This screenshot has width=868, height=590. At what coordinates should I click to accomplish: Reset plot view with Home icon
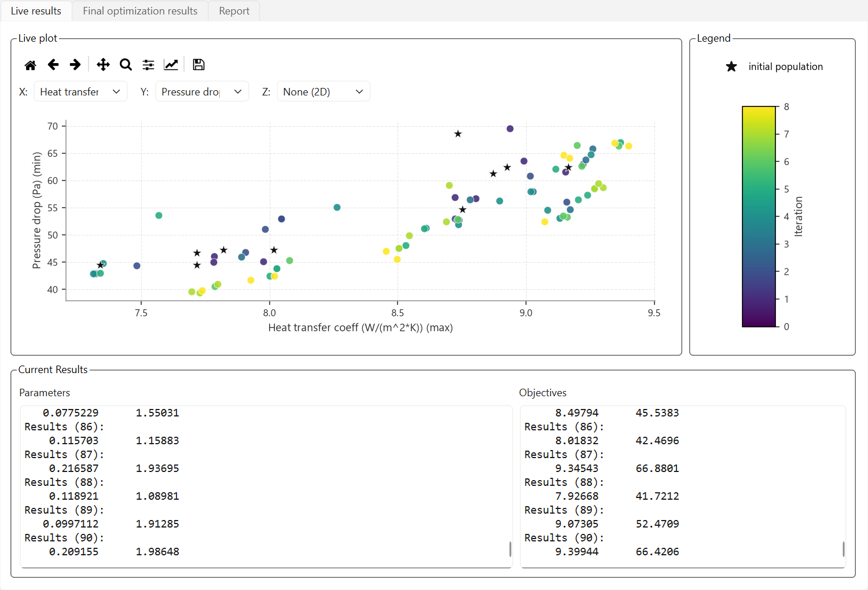click(31, 65)
